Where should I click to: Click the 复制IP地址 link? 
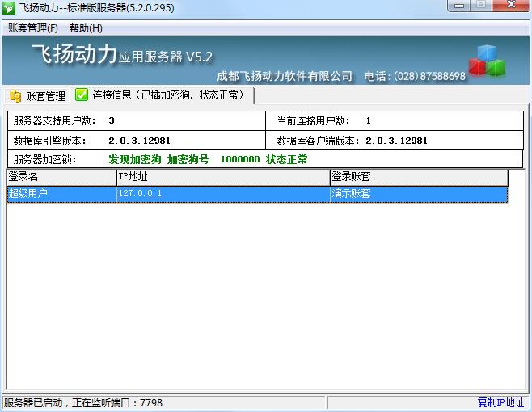(x=500, y=402)
